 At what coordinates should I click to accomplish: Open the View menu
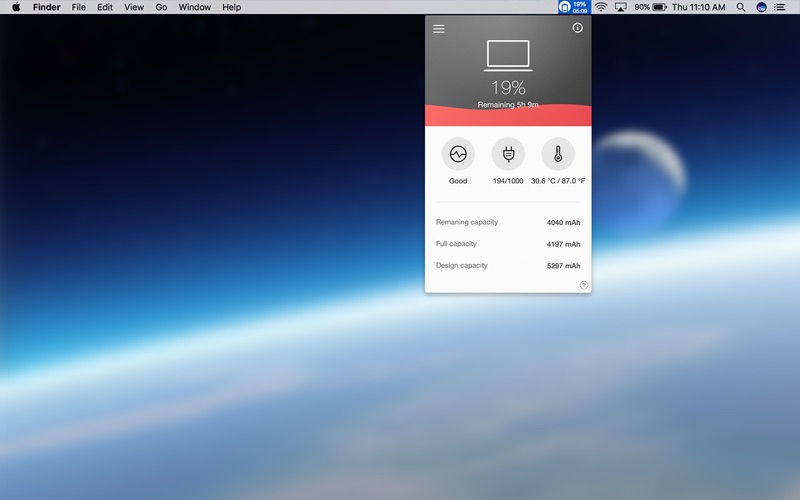point(134,7)
